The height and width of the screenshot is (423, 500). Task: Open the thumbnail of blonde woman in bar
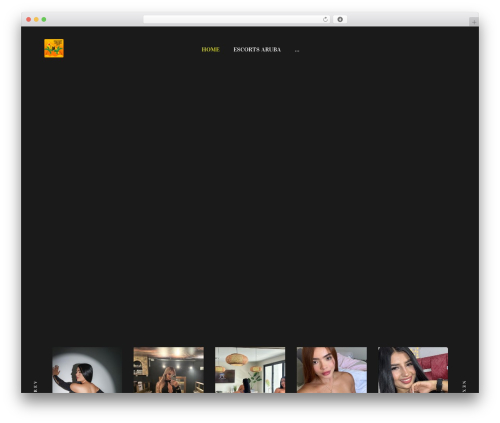(x=169, y=370)
